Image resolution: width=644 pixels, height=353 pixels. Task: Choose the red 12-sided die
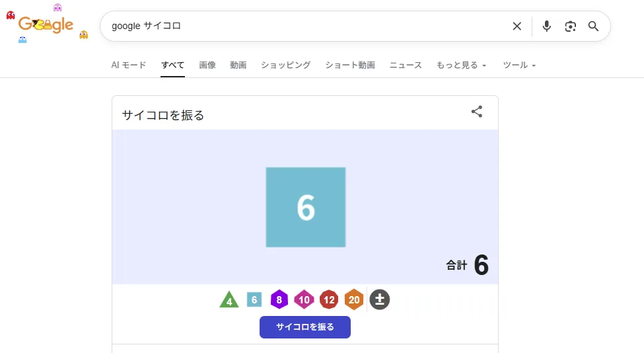(329, 299)
